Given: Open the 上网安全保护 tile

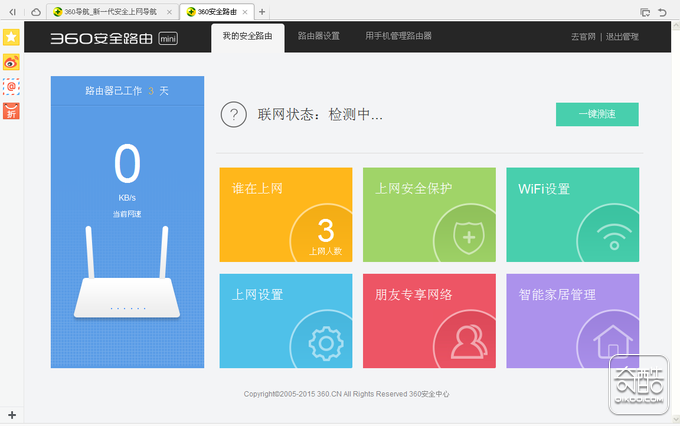Looking at the screenshot, I should (x=429, y=215).
